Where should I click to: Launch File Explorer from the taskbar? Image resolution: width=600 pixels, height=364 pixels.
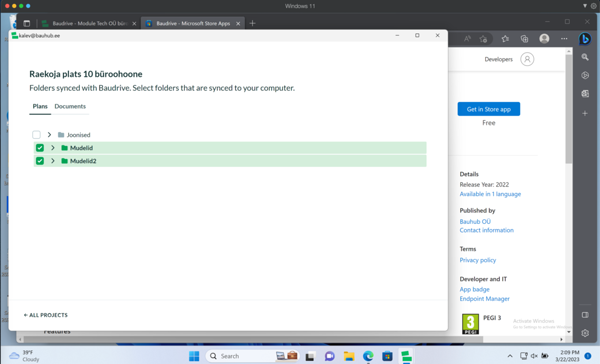pos(349,356)
